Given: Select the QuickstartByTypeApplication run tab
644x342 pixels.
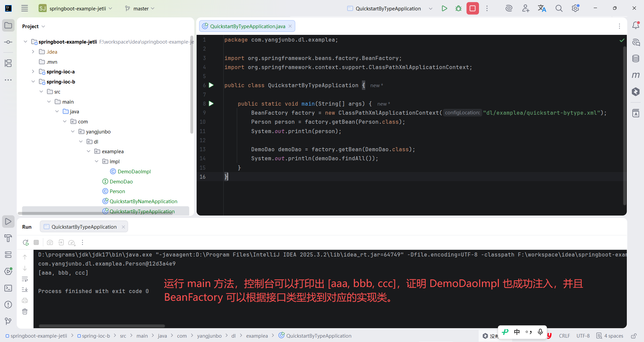Looking at the screenshot, I should coord(84,227).
